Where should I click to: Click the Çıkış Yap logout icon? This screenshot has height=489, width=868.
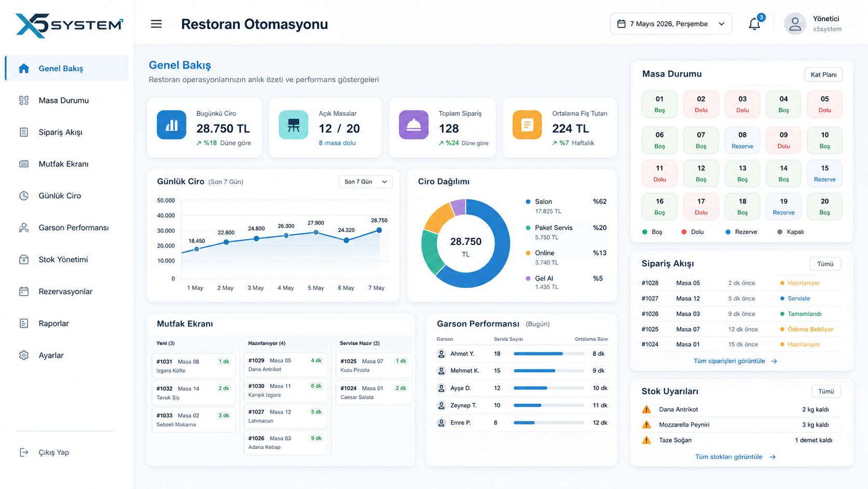pyautogui.click(x=24, y=452)
